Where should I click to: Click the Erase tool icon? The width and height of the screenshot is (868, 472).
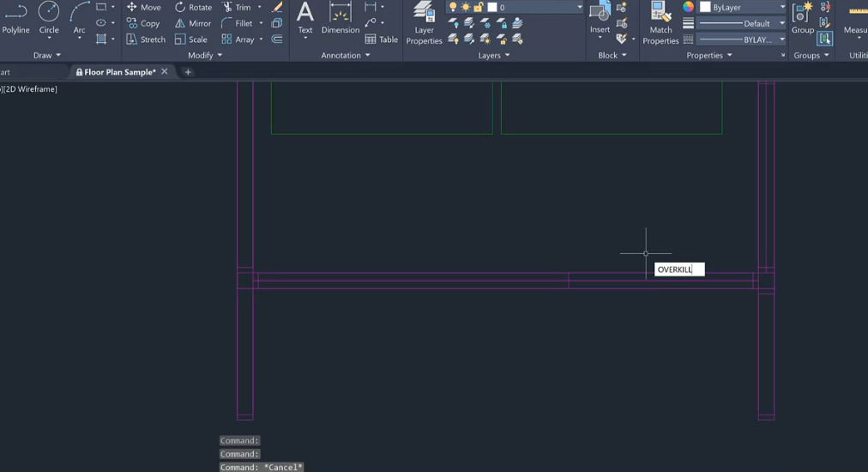point(277,7)
